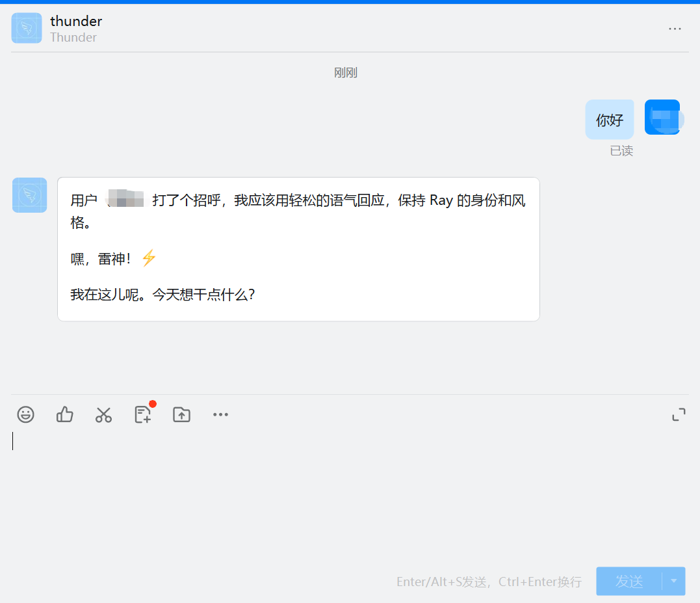Start a screenshot with the scissors icon
The image size is (700, 603).
tap(103, 414)
